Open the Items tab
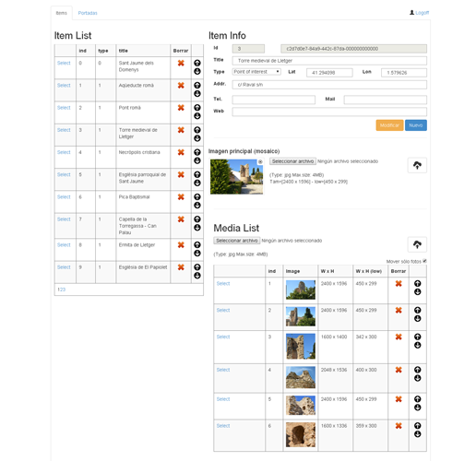Viewport: 476px width, 461px height. pyautogui.click(x=62, y=13)
